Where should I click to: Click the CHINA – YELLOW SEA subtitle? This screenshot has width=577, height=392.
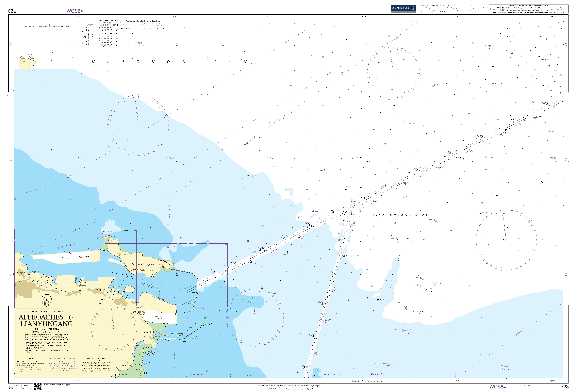46,311
